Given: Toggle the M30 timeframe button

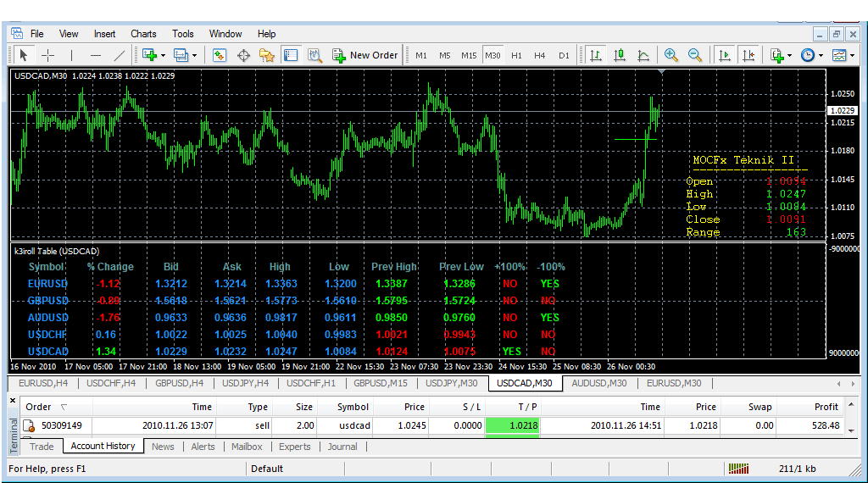Looking at the screenshot, I should pyautogui.click(x=492, y=55).
